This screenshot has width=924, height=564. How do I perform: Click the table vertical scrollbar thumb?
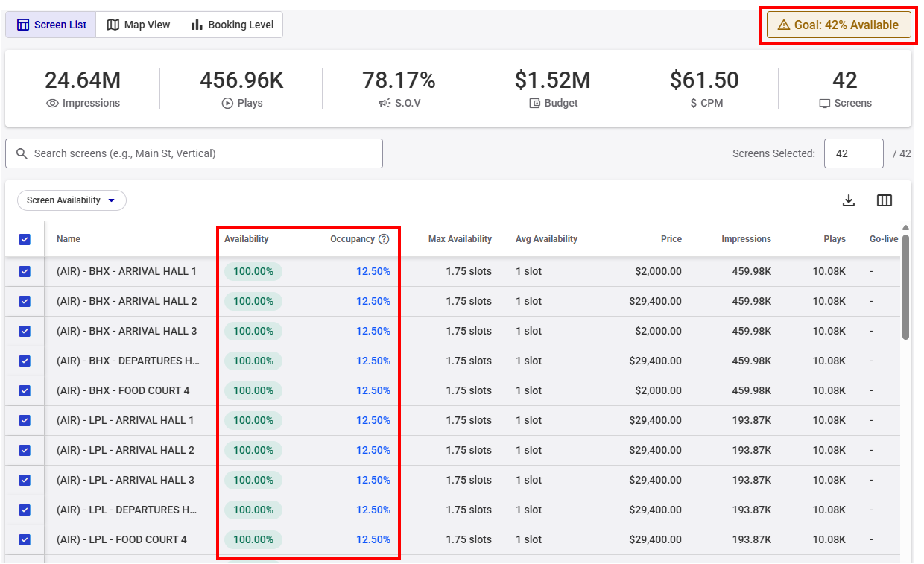coord(905,287)
